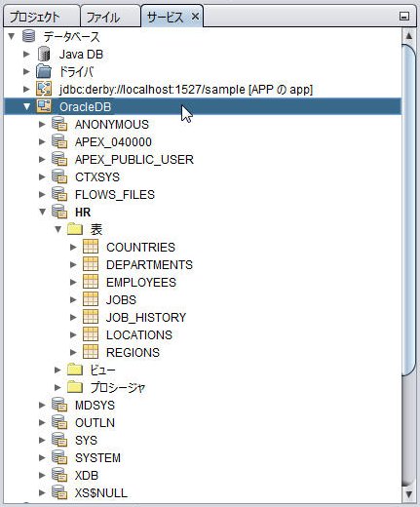This screenshot has width=420, height=507.
Task: Click the JOB_HISTORY table icon
Action: tap(91, 317)
